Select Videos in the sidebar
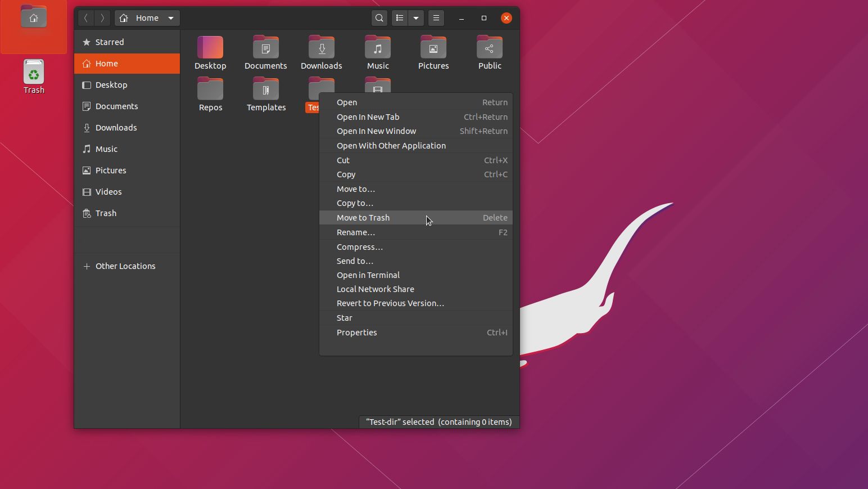The width and height of the screenshot is (868, 489). [x=108, y=191]
